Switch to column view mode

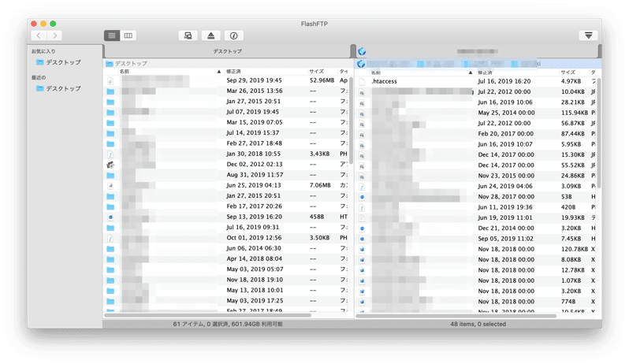tap(128, 35)
